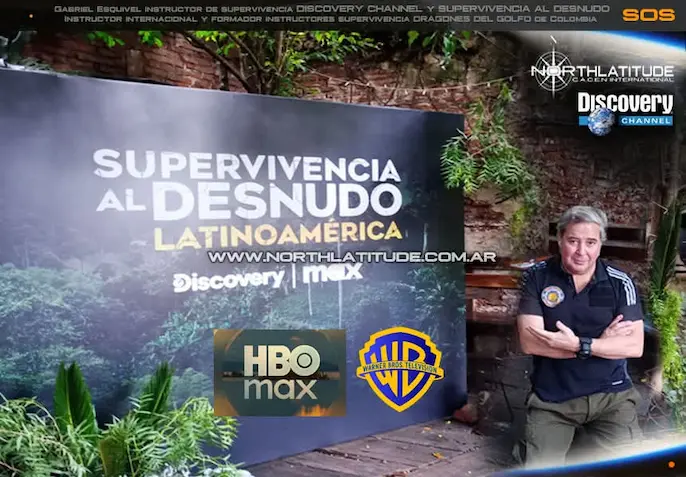
Task: Click the Discovery Channel logo with globe
Action: coord(625,113)
